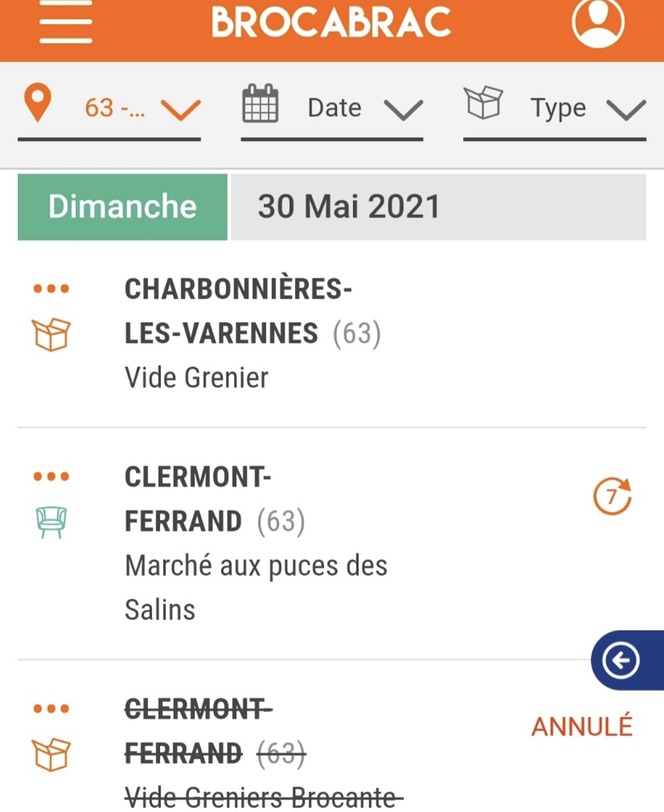
Task: Expand the 63 department location dropdown
Action: click(109, 108)
